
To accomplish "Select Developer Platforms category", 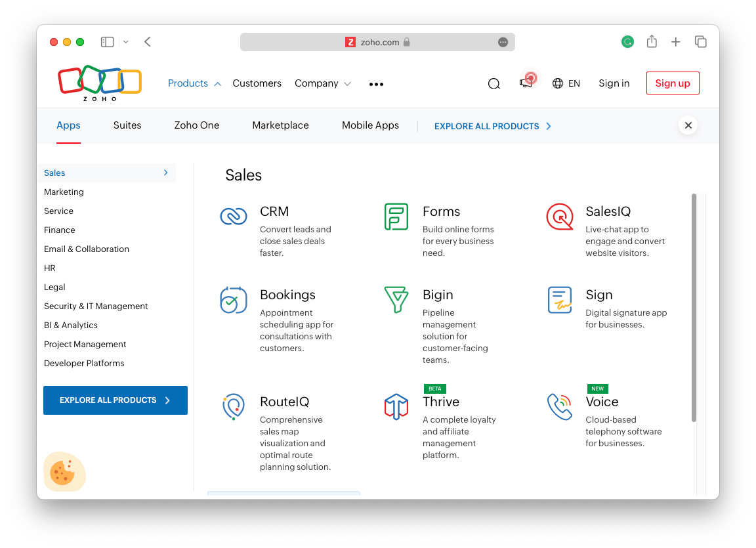I will click(84, 364).
